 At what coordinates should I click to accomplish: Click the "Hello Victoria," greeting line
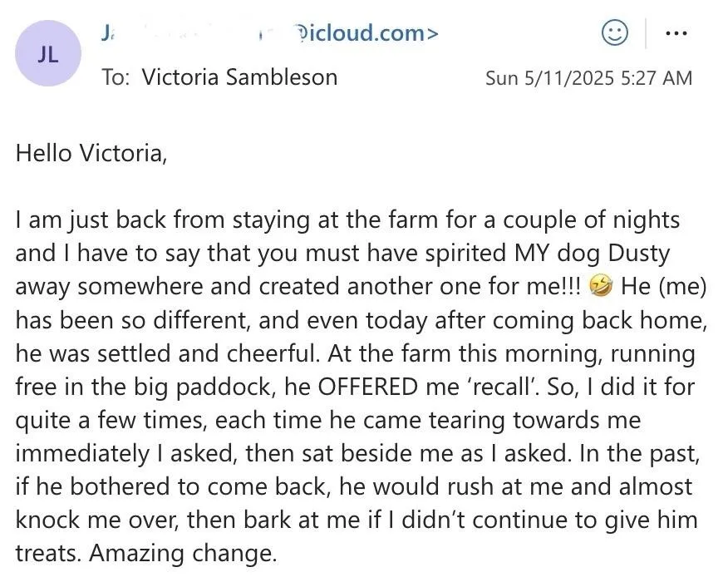click(91, 153)
